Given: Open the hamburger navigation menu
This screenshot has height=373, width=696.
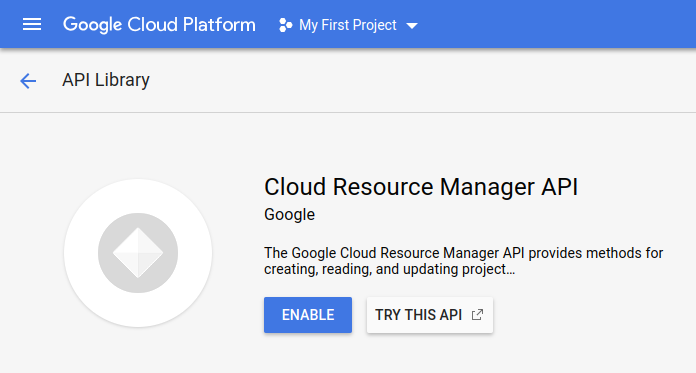Looking at the screenshot, I should click(32, 24).
